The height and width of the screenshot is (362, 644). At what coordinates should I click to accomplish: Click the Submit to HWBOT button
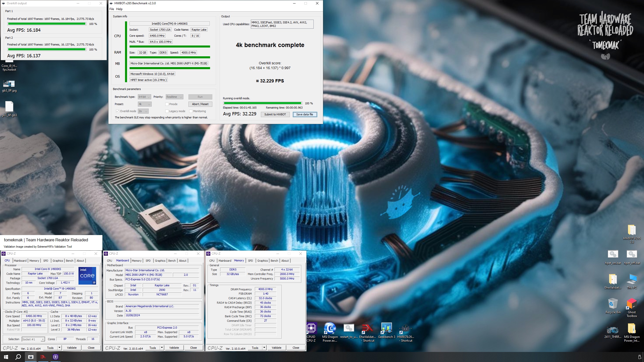[275, 114]
